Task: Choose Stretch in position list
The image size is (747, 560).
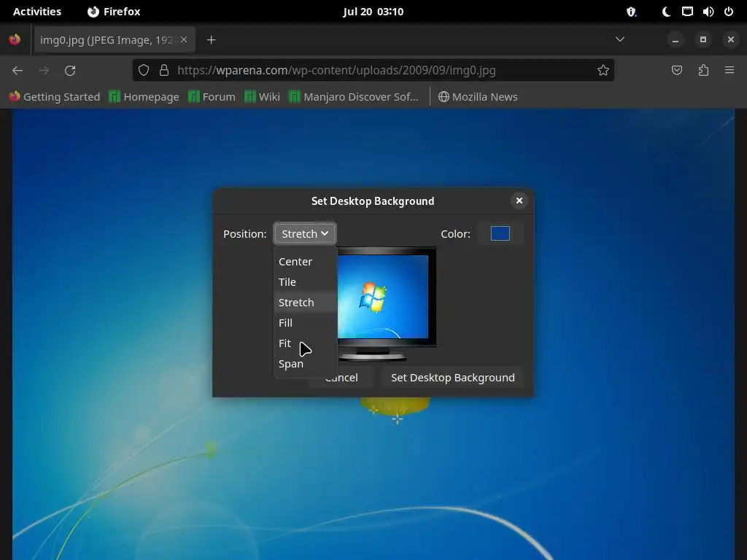Action: tap(306, 303)
